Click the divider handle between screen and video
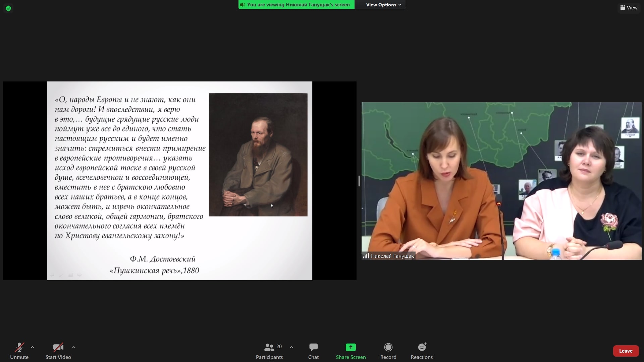Image resolution: width=644 pixels, height=362 pixels. [359, 181]
